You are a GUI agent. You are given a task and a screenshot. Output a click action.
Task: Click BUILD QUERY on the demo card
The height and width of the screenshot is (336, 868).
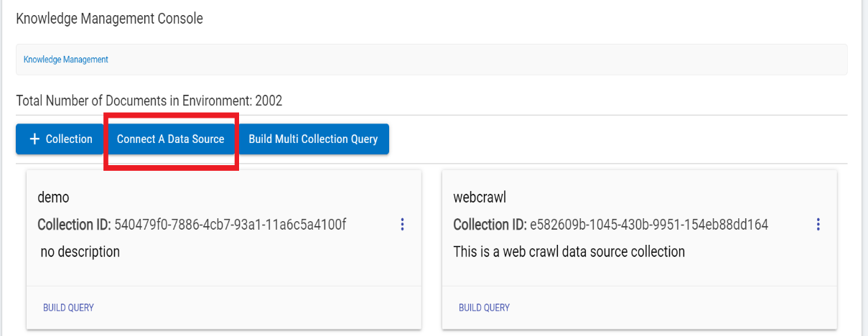68,307
